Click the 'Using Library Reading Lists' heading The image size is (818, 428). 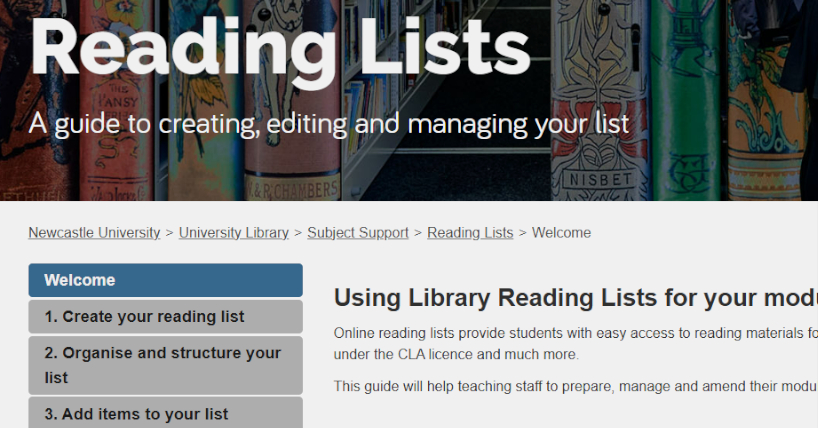coord(576,298)
